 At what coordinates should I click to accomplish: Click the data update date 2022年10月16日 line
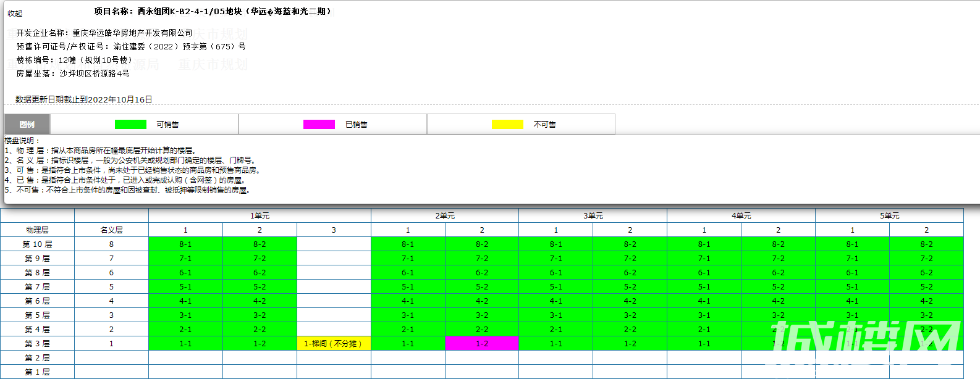point(84,99)
